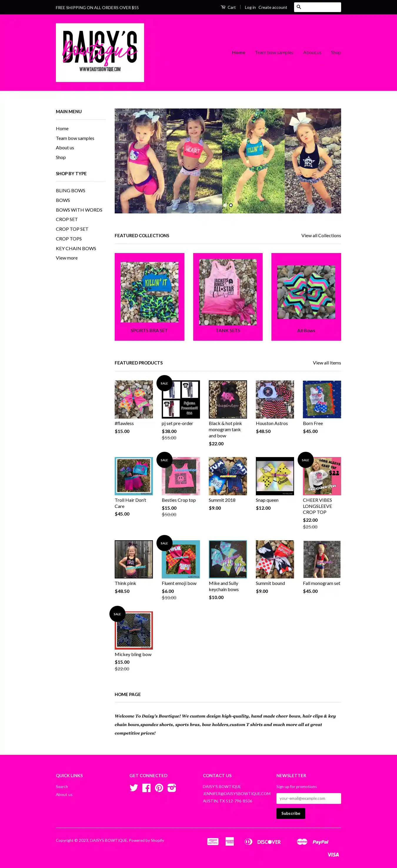Screen dimensions: 397x868
Task: Open View all Items
Action: point(327,363)
